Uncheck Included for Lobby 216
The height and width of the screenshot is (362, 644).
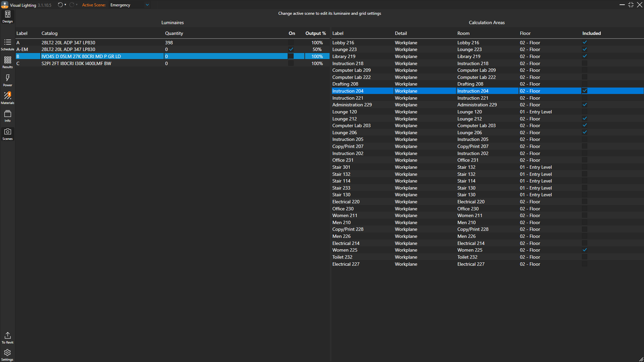click(585, 43)
